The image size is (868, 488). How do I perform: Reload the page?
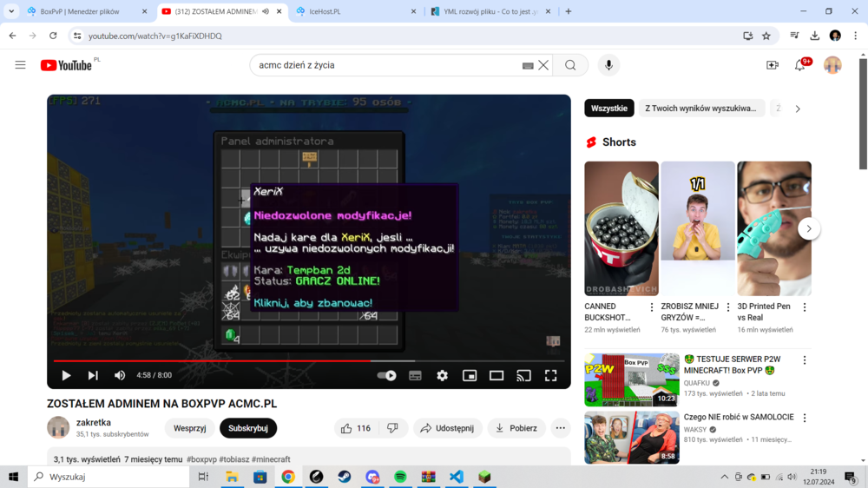click(x=53, y=36)
